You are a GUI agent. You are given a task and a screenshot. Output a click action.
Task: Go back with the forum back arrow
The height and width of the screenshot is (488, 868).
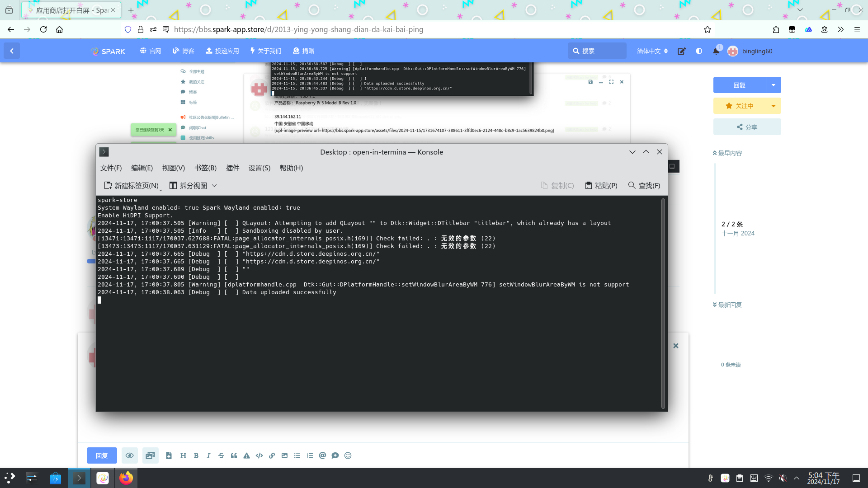(x=12, y=51)
